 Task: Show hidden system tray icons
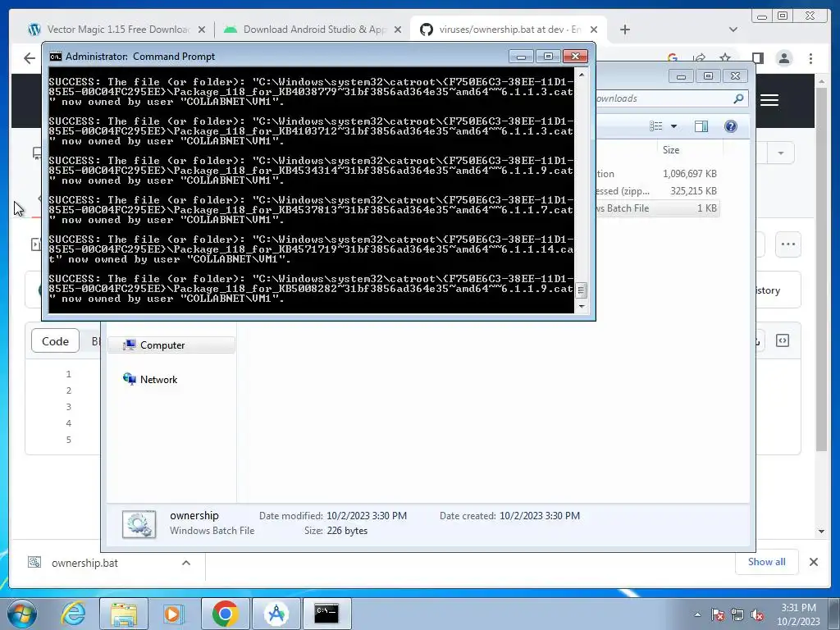(697, 615)
